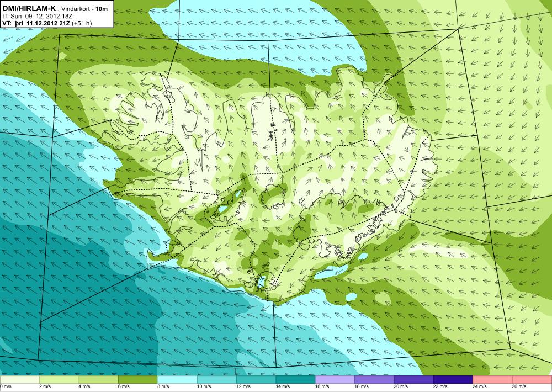Click the '12 m/s' legend label

(243, 386)
